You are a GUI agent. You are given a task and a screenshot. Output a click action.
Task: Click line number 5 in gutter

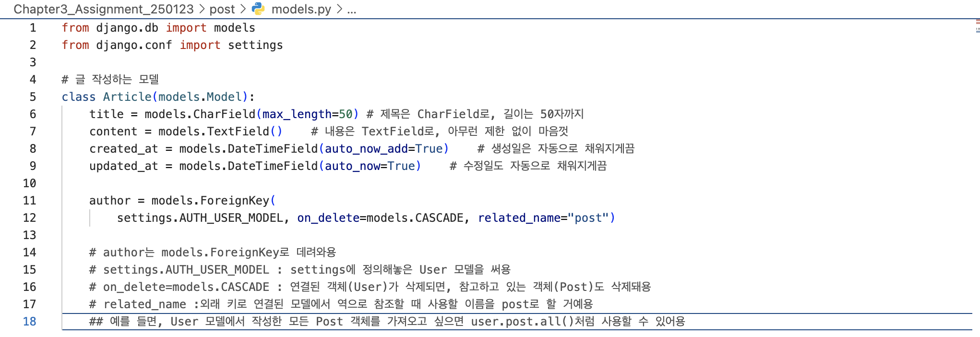click(x=33, y=97)
